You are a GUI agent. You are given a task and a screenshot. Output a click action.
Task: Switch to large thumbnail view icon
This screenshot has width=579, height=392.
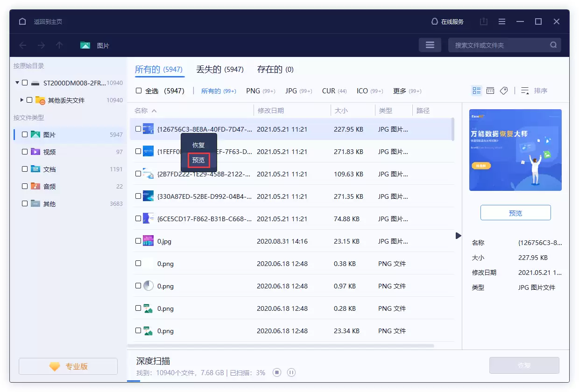pyautogui.click(x=490, y=91)
